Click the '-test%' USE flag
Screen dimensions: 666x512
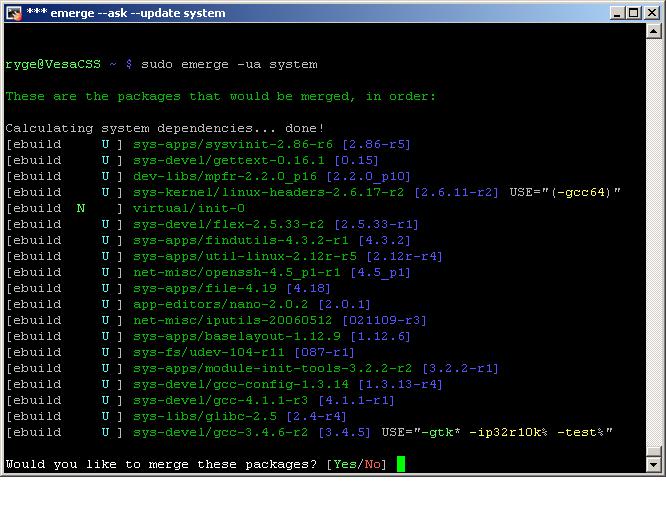coord(581,433)
